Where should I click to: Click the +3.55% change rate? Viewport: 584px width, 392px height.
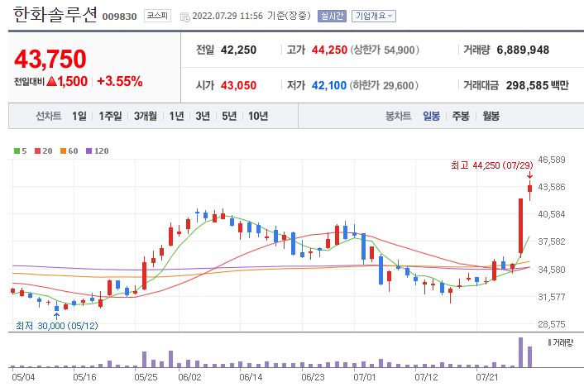[120, 81]
